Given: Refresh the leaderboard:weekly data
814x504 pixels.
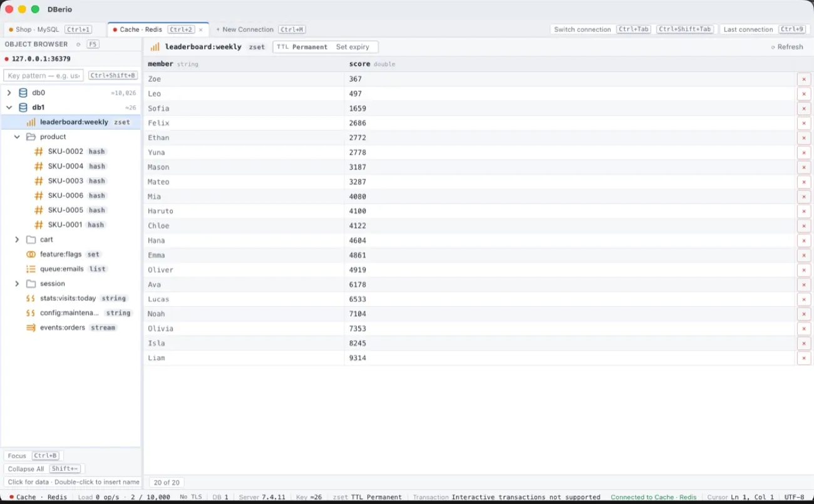Looking at the screenshot, I should tap(787, 47).
